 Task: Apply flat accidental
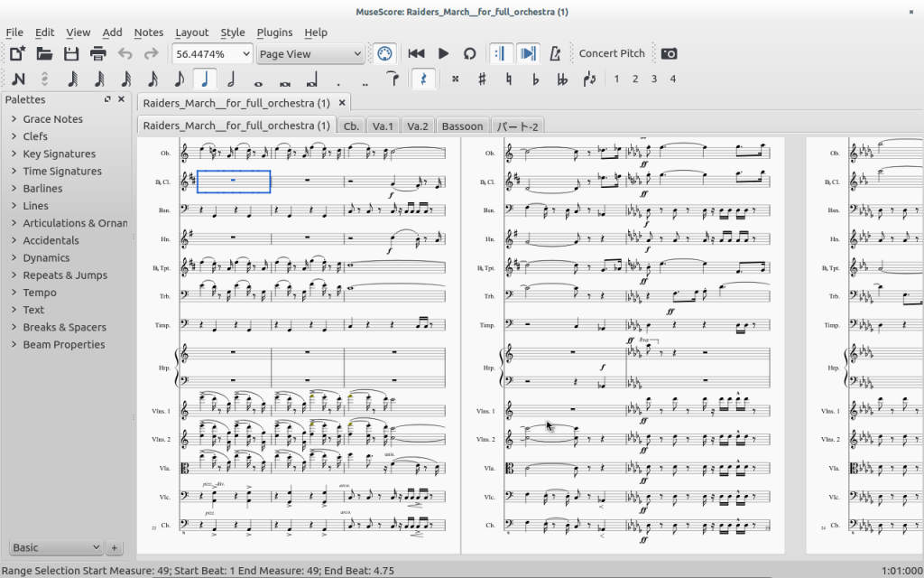click(x=536, y=79)
